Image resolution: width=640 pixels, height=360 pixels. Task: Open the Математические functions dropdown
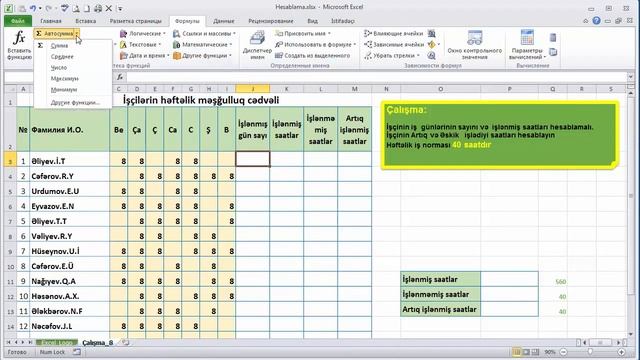pyautogui.click(x=202, y=44)
